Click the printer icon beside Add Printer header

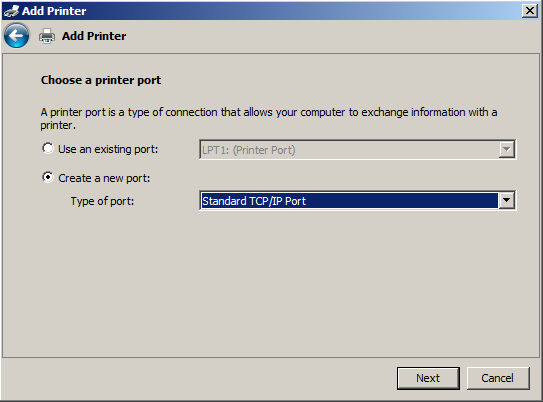click(47, 36)
